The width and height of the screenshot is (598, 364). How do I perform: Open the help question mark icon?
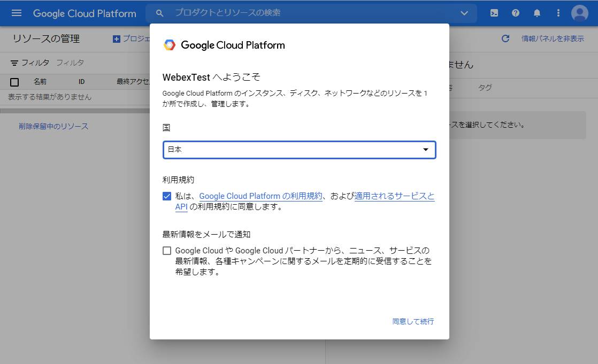pos(516,13)
